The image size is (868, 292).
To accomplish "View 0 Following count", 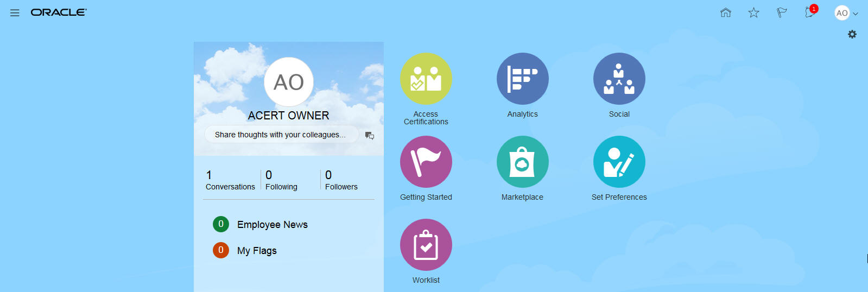I will point(281,180).
